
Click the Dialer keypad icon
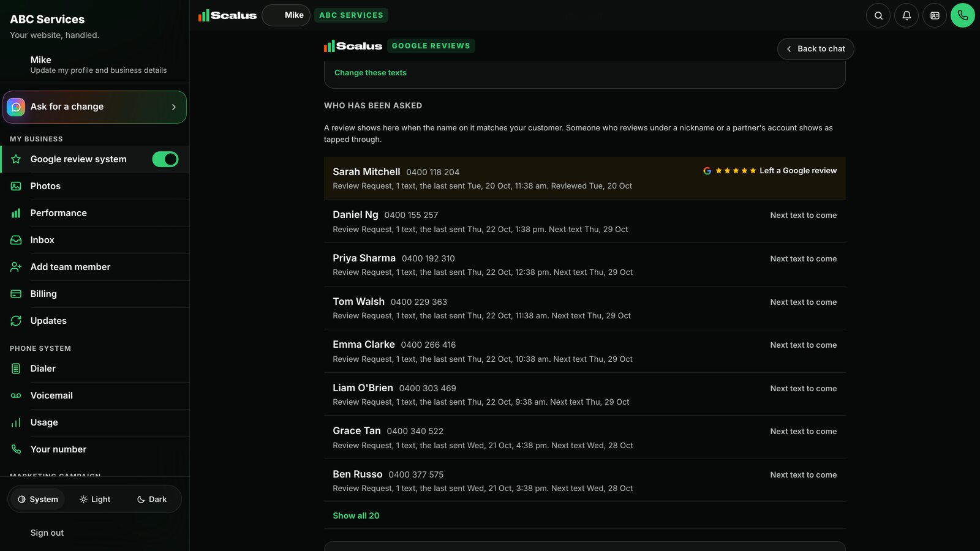click(16, 369)
